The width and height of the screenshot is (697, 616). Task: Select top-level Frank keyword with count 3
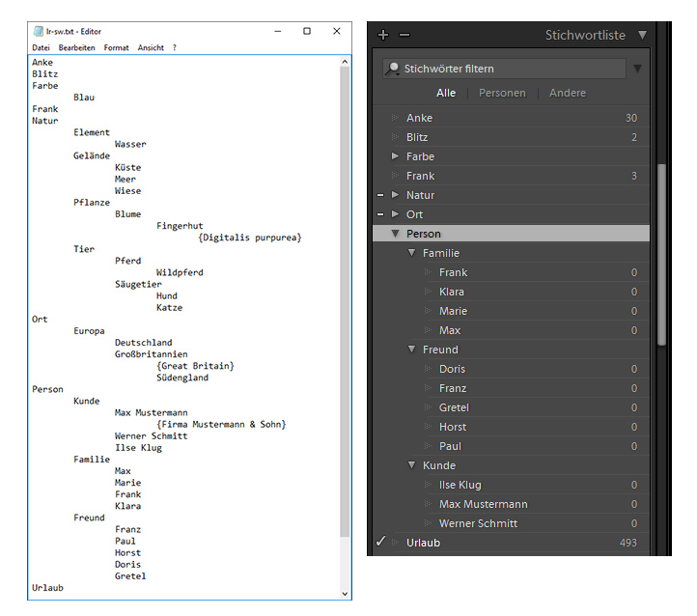point(512,176)
